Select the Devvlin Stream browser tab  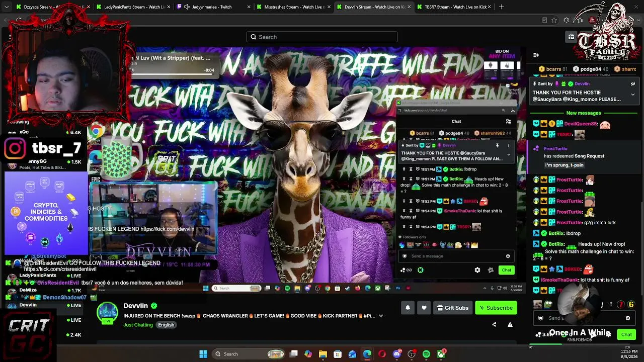373,7
